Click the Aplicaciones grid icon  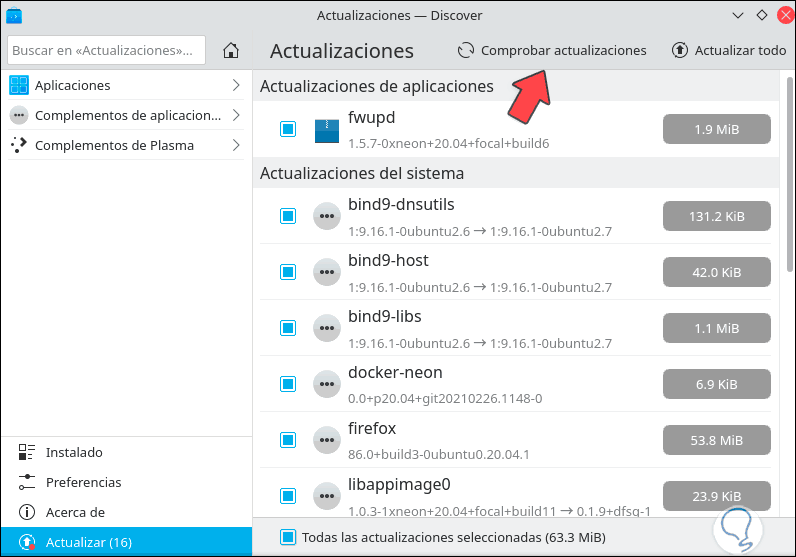click(x=19, y=85)
